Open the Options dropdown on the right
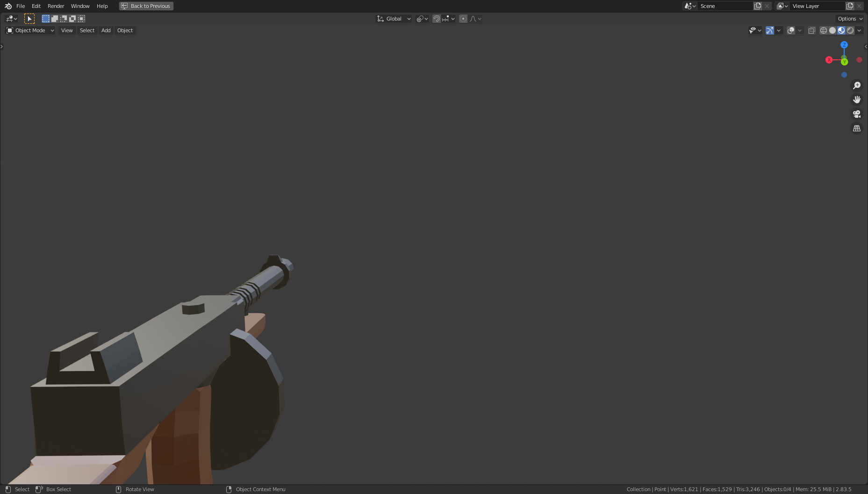 849,19
